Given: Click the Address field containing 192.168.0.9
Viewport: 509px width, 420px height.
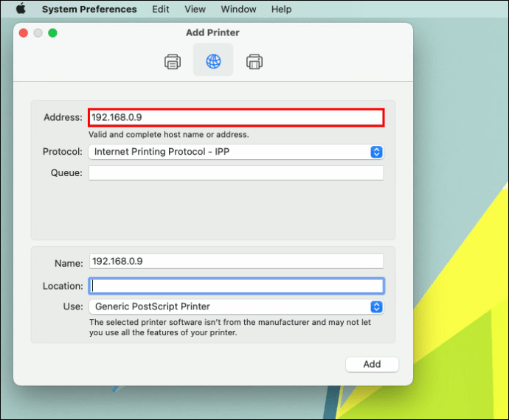Looking at the screenshot, I should pyautogui.click(x=235, y=117).
